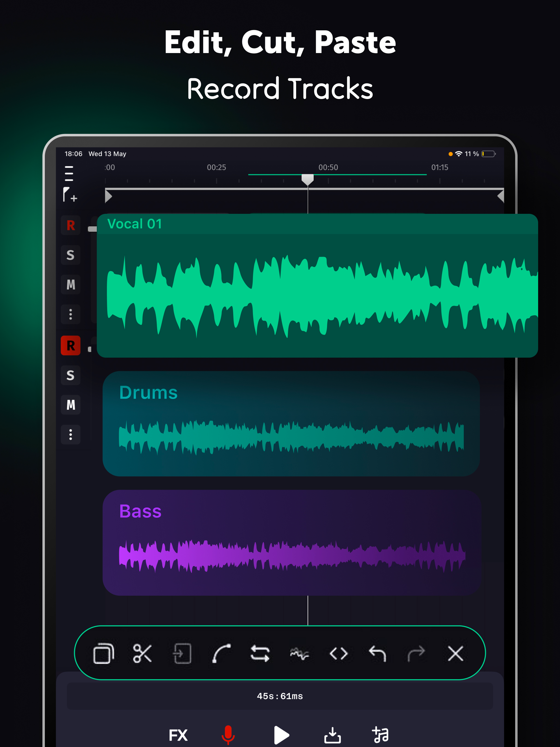Viewport: 560px width, 747px height.
Task: Tap the Wi-Fi status icon
Action: [x=458, y=154]
